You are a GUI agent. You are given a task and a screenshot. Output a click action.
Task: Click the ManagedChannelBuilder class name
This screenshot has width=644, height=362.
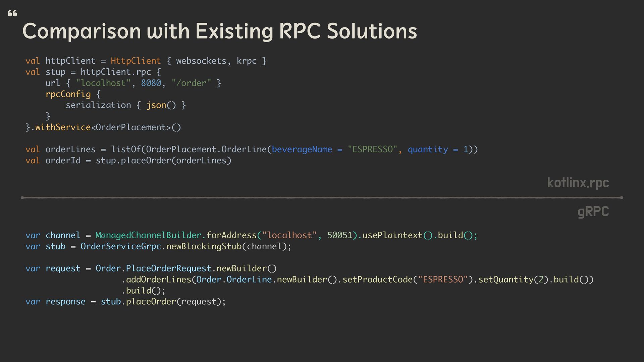pos(148,235)
